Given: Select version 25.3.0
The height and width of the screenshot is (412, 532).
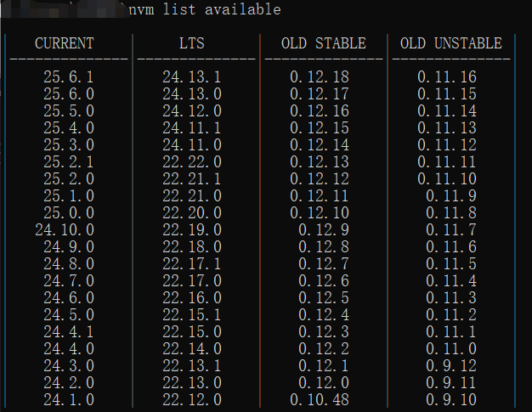Looking at the screenshot, I should coord(69,144).
